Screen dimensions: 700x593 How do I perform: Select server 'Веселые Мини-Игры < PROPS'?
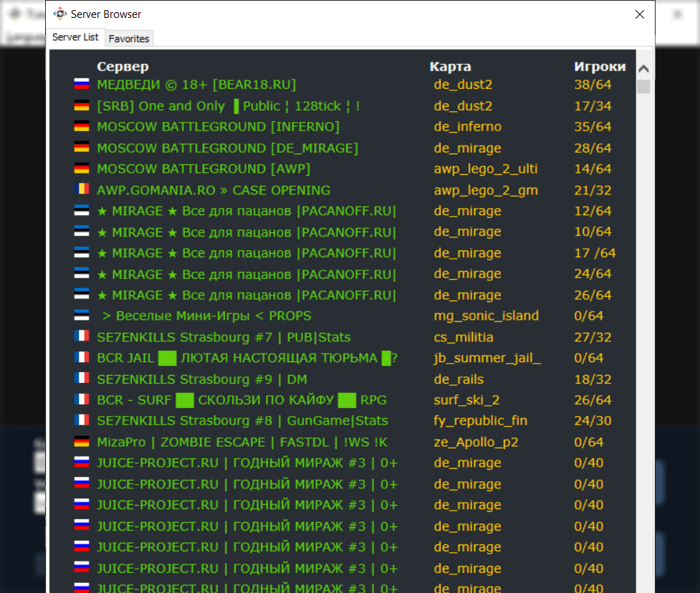[x=206, y=316]
